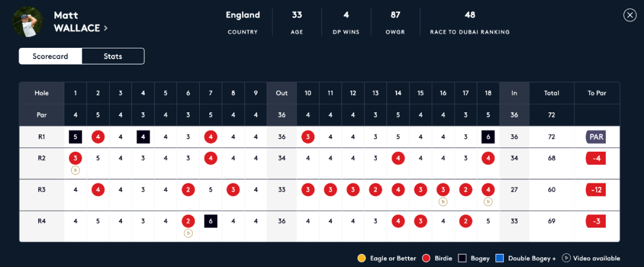The height and width of the screenshot is (267, 644).
Task: Click the R1 hole 18 bogey square
Action: pyautogui.click(x=488, y=137)
